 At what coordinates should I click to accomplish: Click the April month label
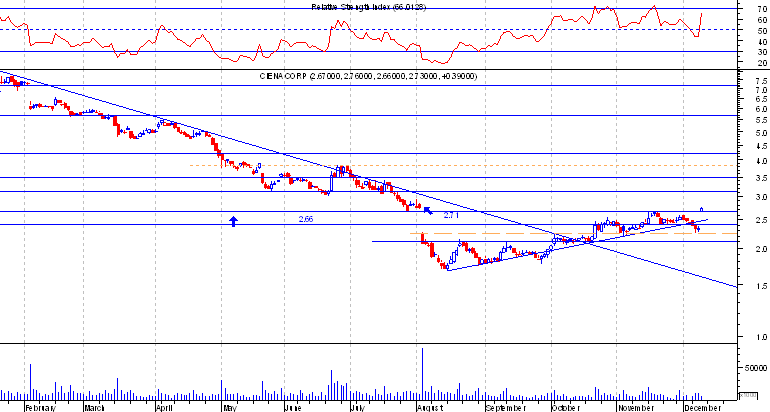(165, 408)
